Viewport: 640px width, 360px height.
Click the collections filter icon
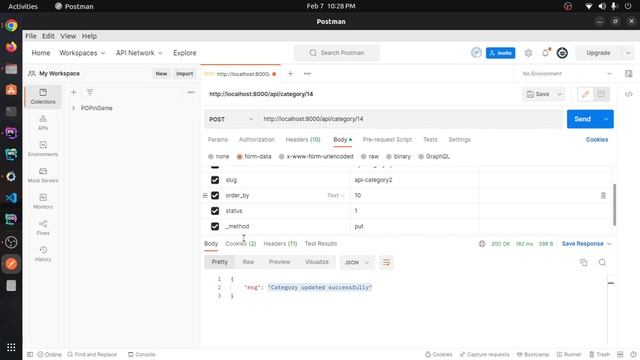90,92
